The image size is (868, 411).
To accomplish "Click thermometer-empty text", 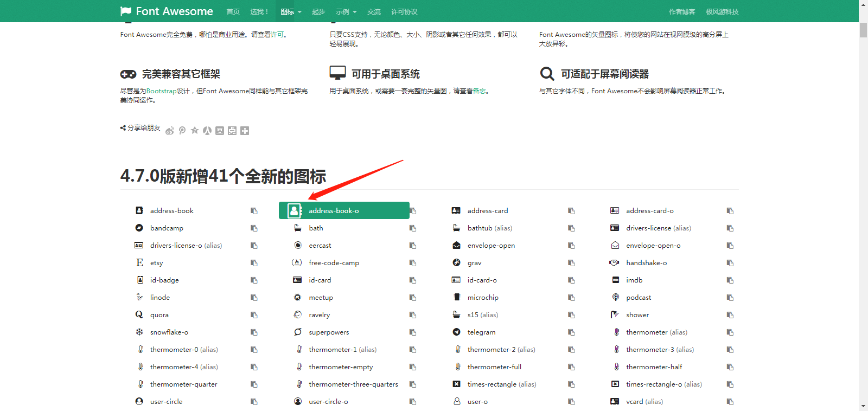I will pyautogui.click(x=341, y=367).
